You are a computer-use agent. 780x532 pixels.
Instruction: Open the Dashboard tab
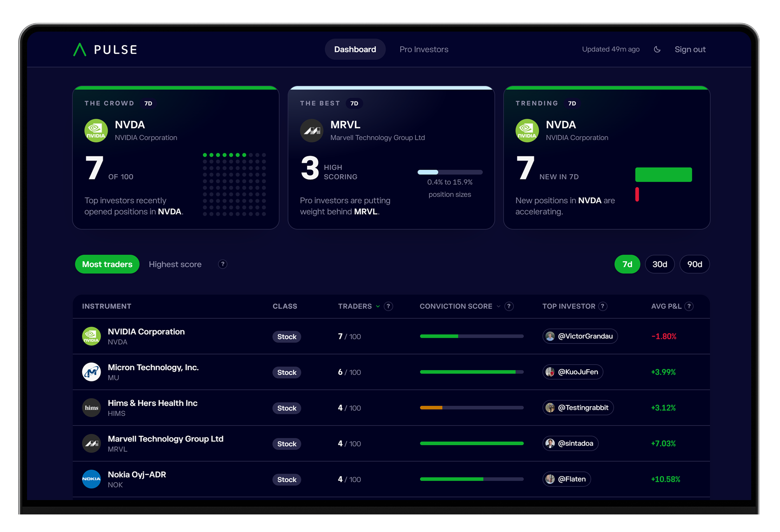pyautogui.click(x=355, y=50)
